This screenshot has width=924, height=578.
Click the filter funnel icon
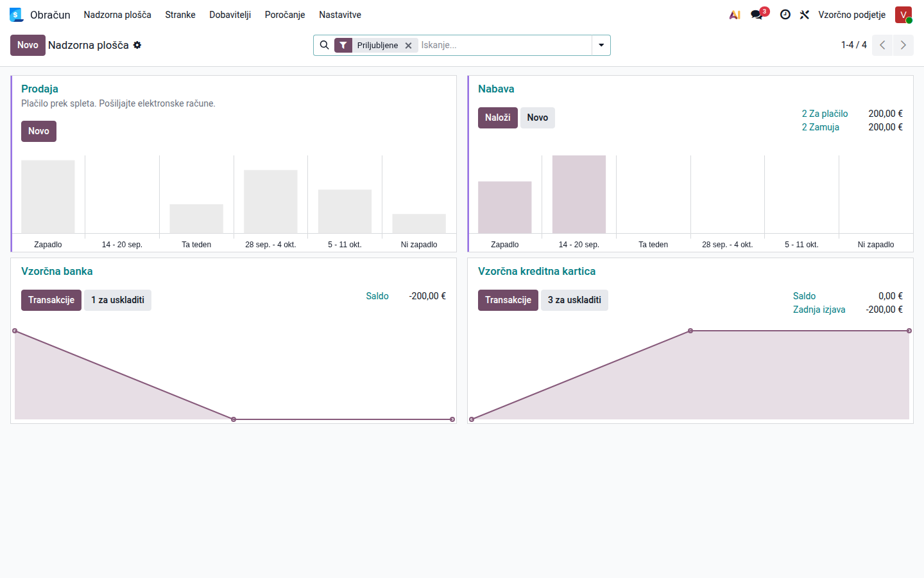(x=343, y=45)
